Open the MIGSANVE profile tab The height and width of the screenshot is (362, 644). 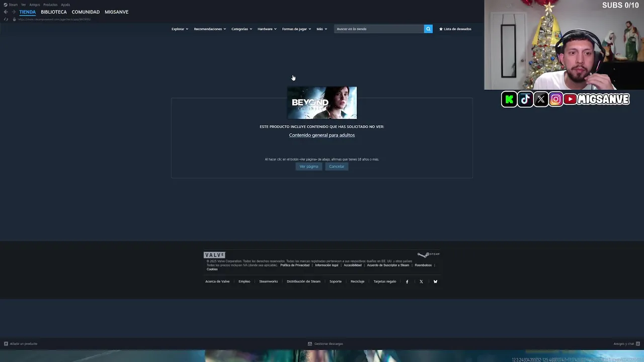point(116,12)
